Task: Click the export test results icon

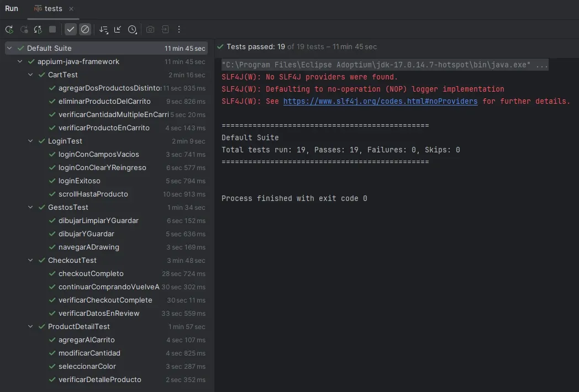Action: [165, 29]
